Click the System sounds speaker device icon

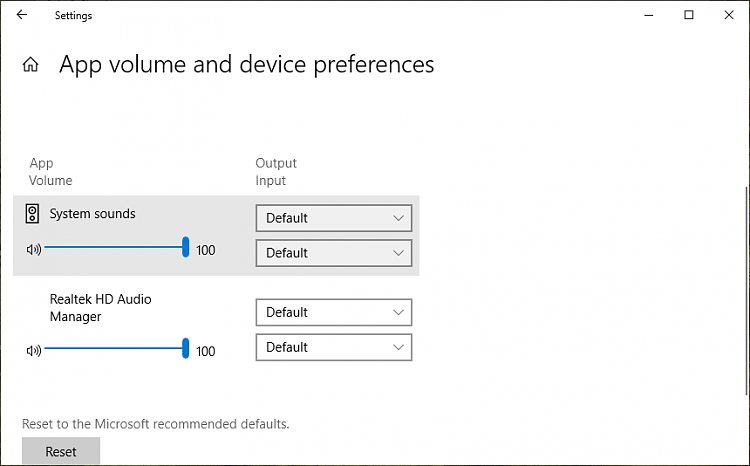[x=33, y=214]
